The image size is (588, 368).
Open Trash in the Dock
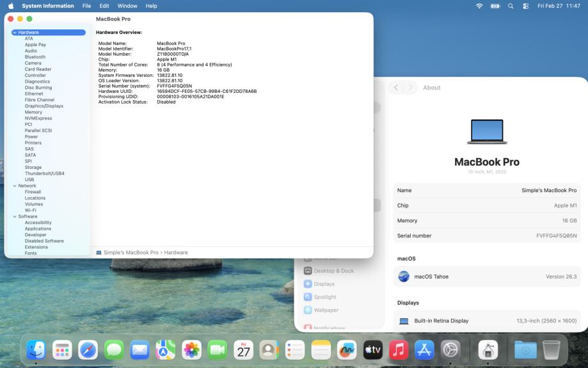[x=551, y=349]
